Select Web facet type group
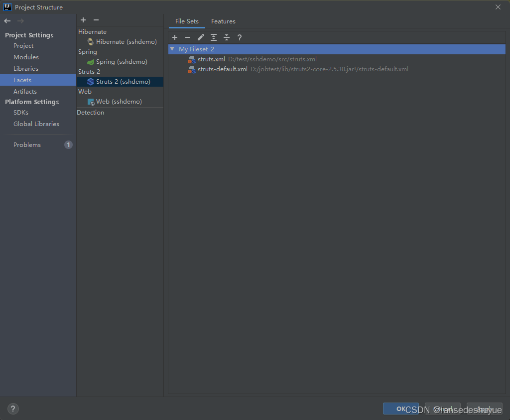This screenshot has height=420, width=510. [85, 92]
